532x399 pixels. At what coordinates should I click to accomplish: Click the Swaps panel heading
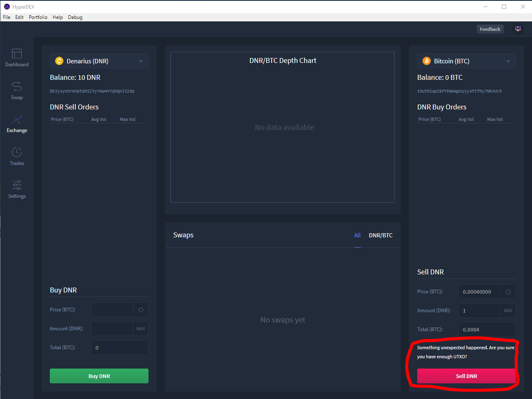[x=184, y=235]
